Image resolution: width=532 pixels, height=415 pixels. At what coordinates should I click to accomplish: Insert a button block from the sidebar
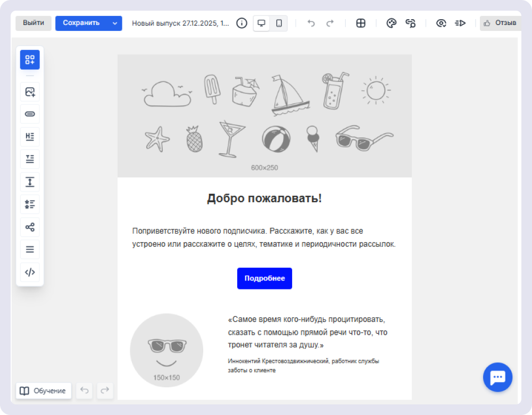coord(30,114)
